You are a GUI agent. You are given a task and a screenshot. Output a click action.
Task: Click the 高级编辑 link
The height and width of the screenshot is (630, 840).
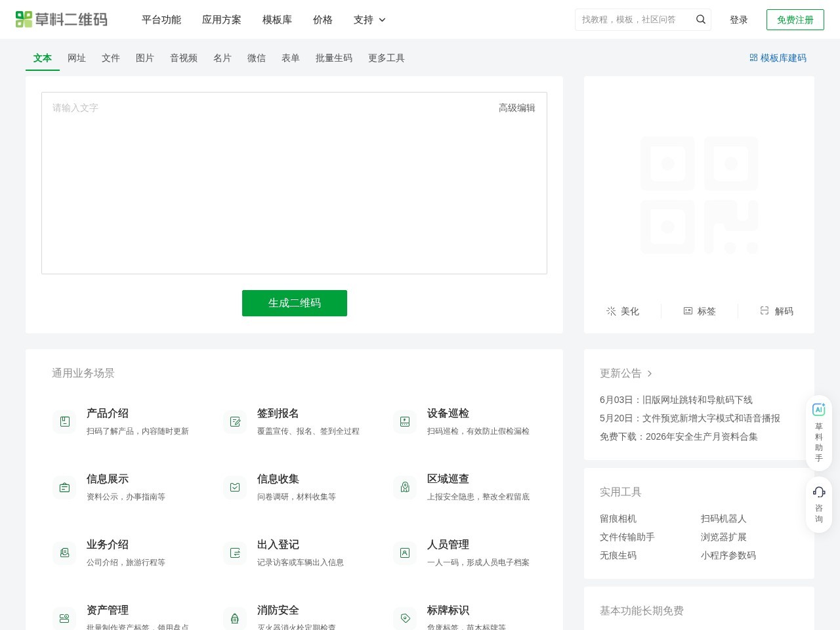(x=517, y=108)
